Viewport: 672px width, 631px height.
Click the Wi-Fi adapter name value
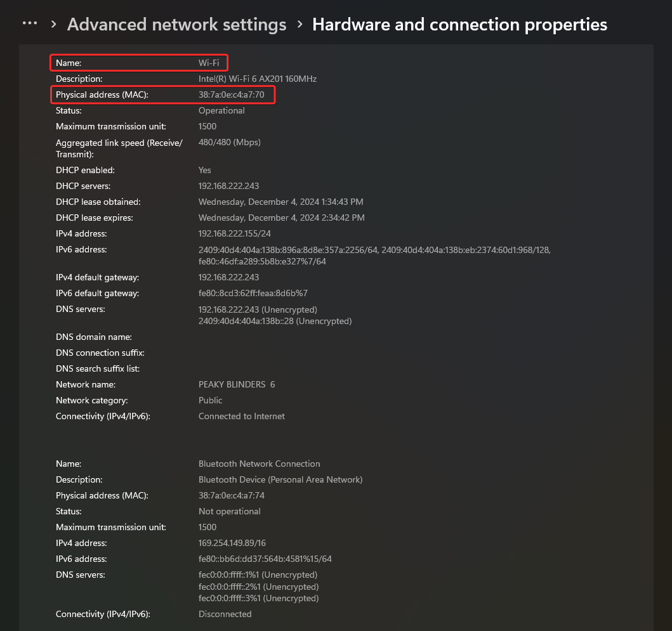(209, 62)
